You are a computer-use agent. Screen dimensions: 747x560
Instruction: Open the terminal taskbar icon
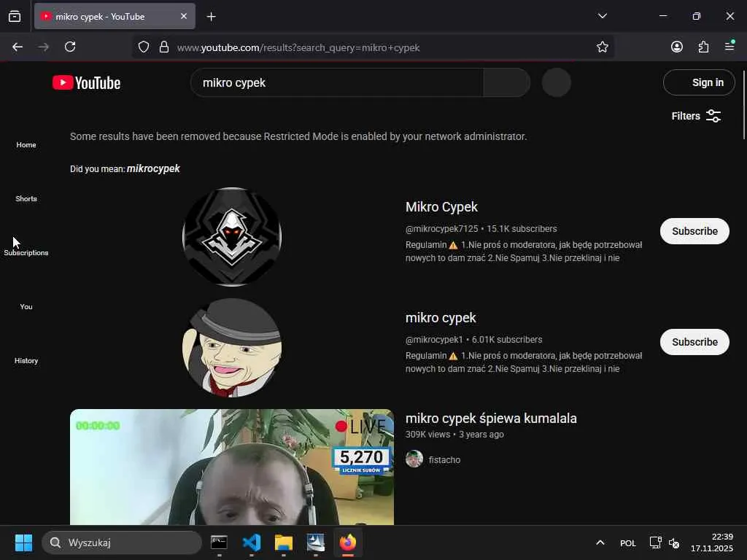[x=219, y=542]
